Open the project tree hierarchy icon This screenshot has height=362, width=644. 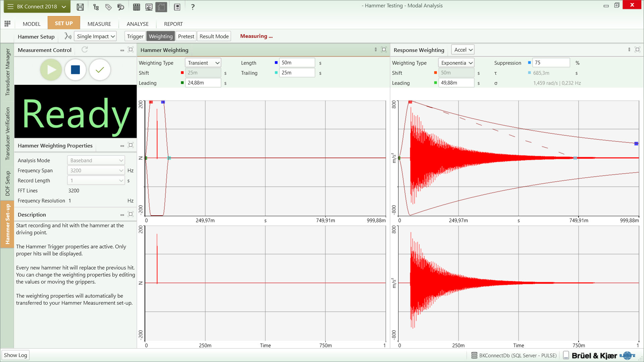tap(96, 7)
